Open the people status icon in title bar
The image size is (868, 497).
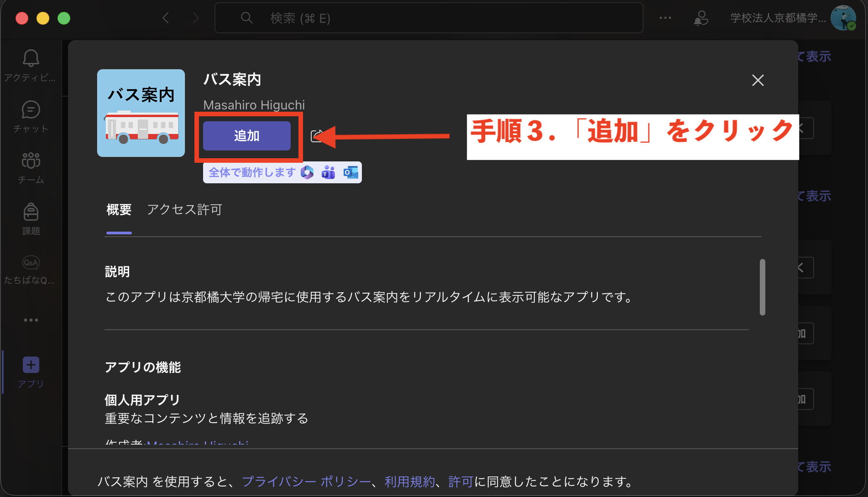tap(701, 18)
